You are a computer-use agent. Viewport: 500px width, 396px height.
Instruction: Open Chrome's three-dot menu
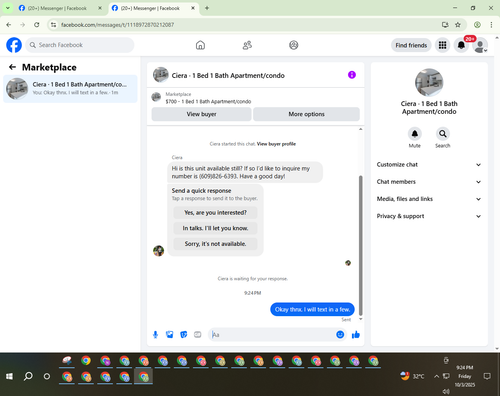[491, 25]
